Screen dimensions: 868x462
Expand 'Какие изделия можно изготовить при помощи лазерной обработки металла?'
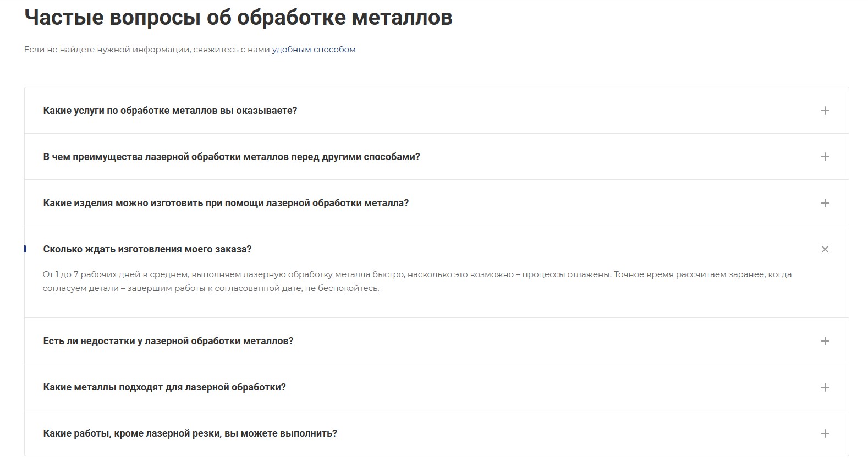(226, 202)
